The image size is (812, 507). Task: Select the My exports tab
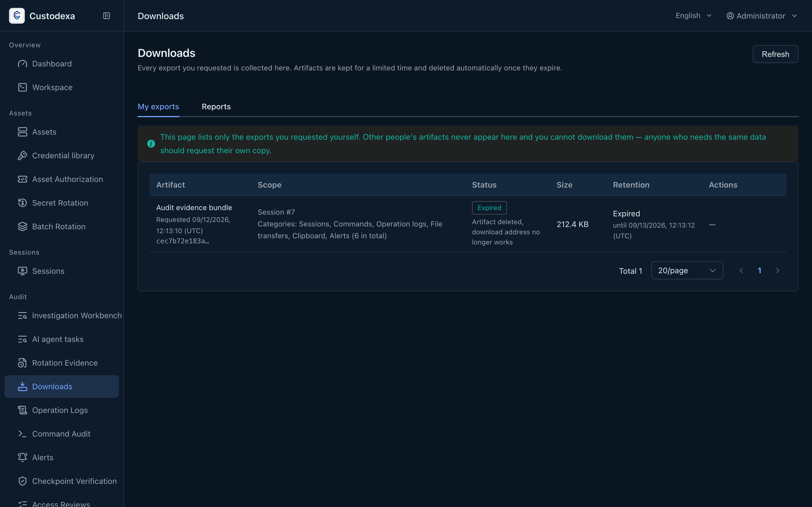pos(158,107)
